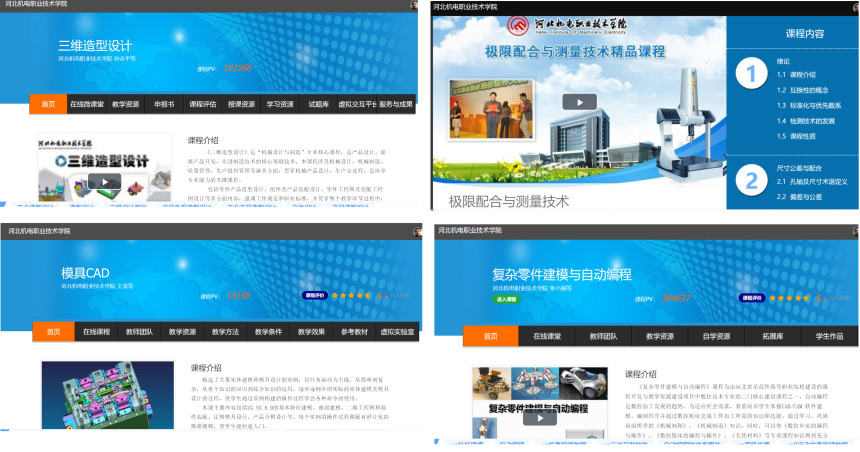Click star rating on 模具CAD page
Viewport: 860px width, 452px height.
click(x=352, y=295)
